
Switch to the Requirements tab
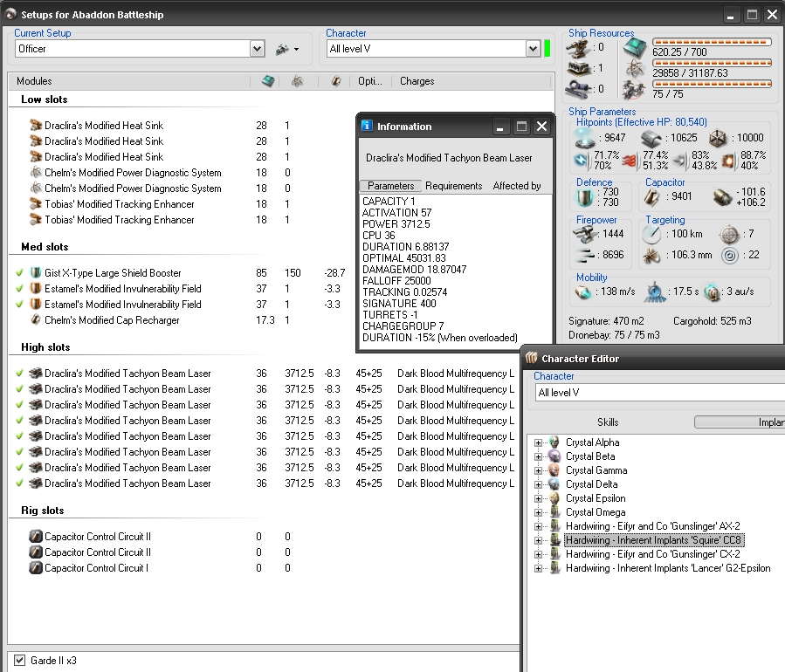coord(453,186)
